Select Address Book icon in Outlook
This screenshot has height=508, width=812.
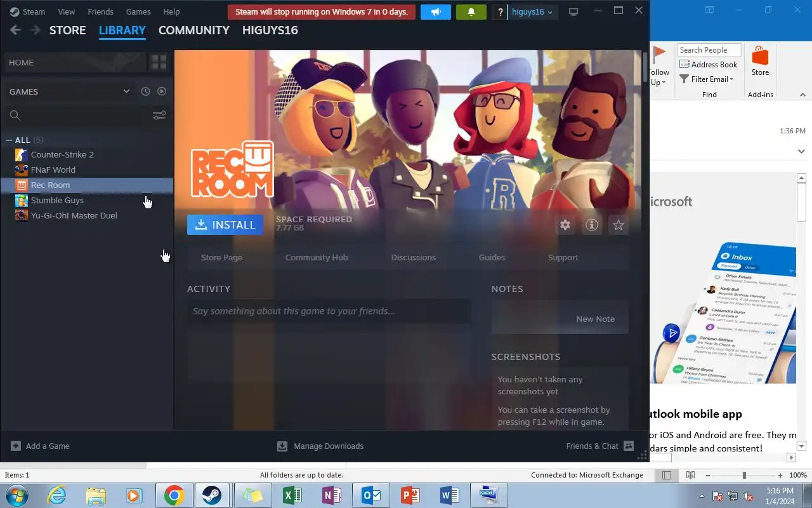coord(684,64)
